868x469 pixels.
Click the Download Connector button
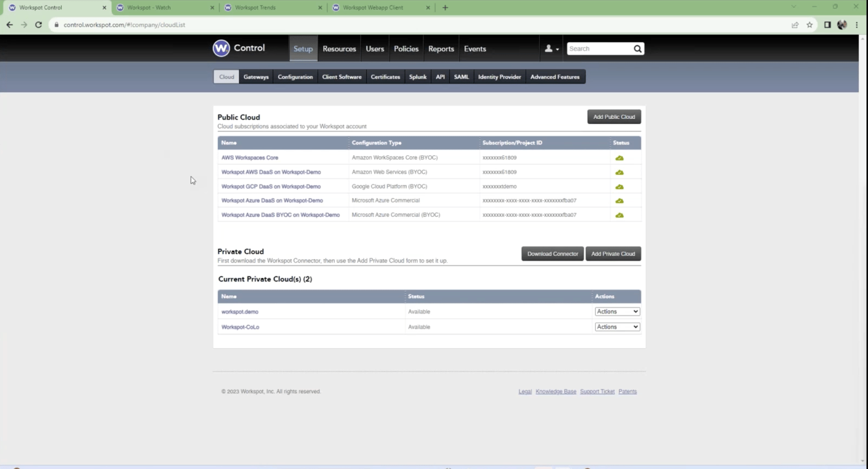click(553, 254)
